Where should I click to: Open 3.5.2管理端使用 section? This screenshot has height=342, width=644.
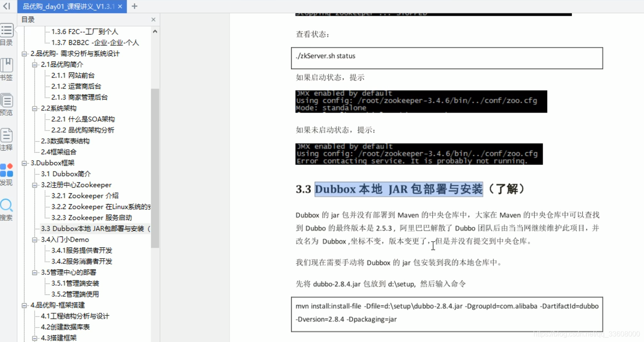click(x=75, y=294)
